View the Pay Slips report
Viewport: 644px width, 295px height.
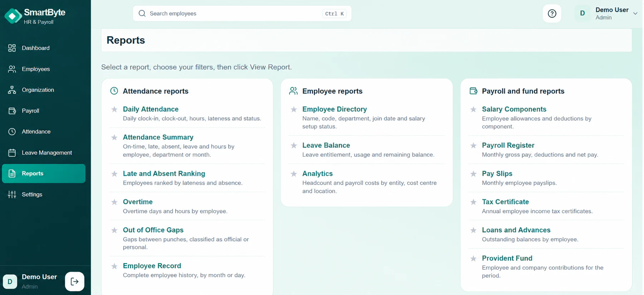(x=497, y=173)
